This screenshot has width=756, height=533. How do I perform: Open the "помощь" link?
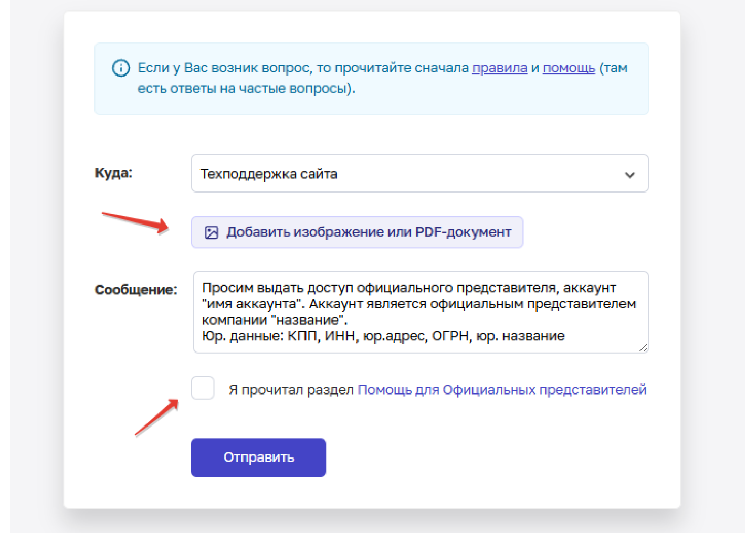[569, 68]
